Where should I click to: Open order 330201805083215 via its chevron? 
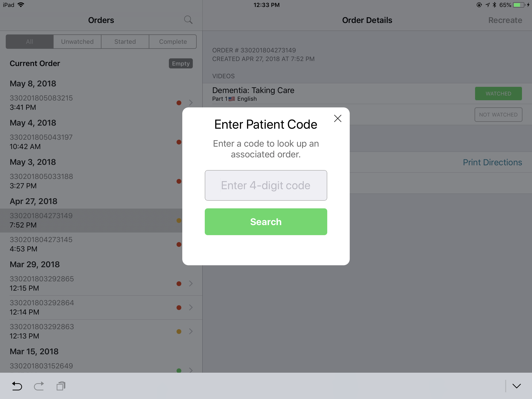191,103
